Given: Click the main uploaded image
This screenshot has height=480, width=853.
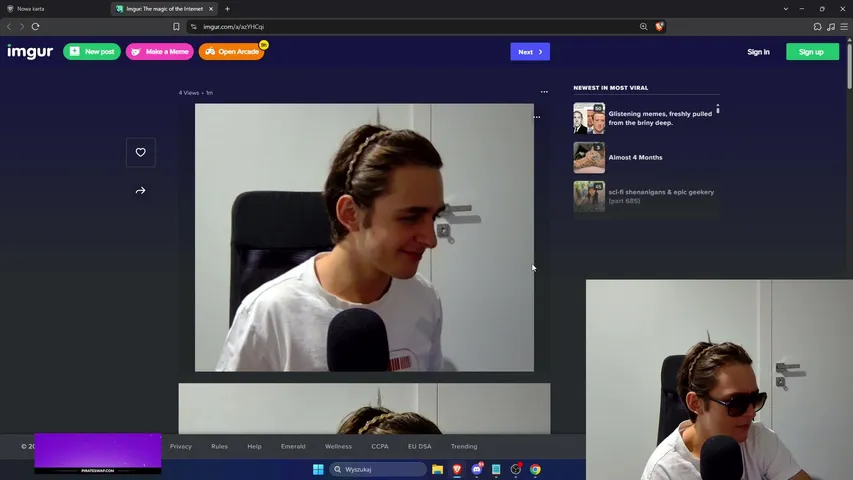Looking at the screenshot, I should point(364,238).
